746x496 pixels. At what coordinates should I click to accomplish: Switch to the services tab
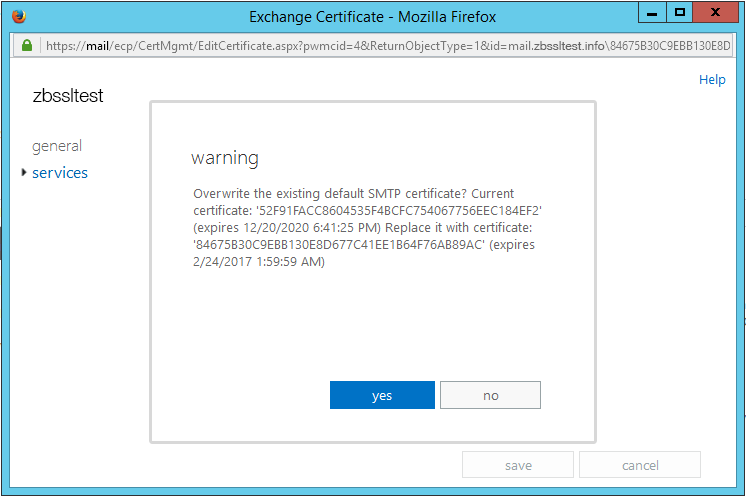(x=60, y=173)
